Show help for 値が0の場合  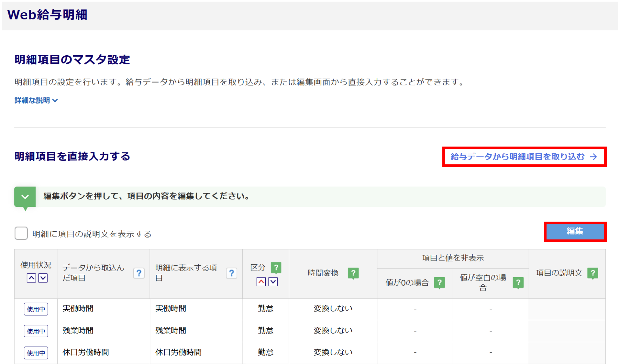[x=439, y=282]
